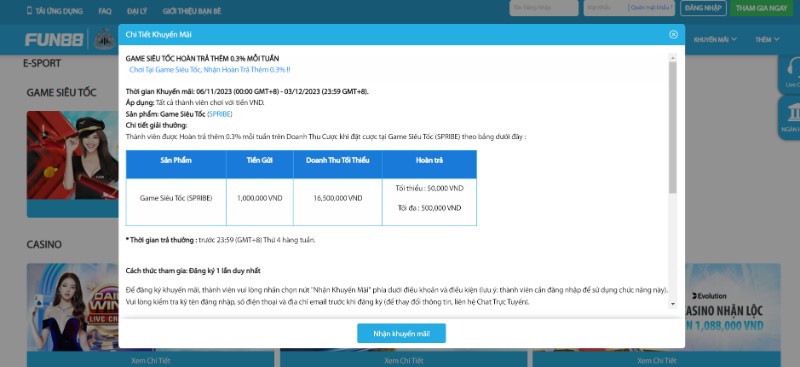The height and width of the screenshot is (367, 800).
Task: Click the FUN88 logo
Action: (x=54, y=40)
